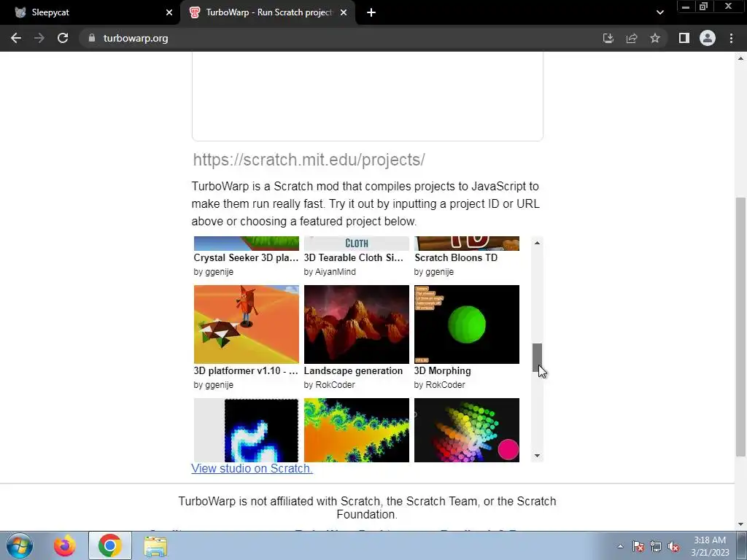Open the fractal spiral project thumbnail
Image resolution: width=747 pixels, height=560 pixels.
coord(356,430)
